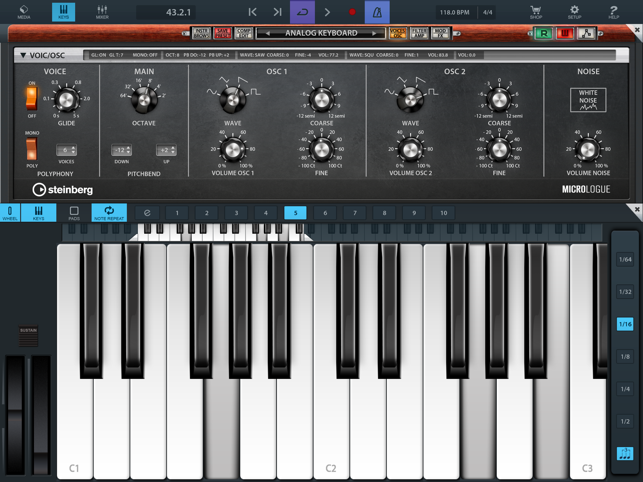
Task: Collapse the VOIC/OSC section
Action: tap(23, 55)
